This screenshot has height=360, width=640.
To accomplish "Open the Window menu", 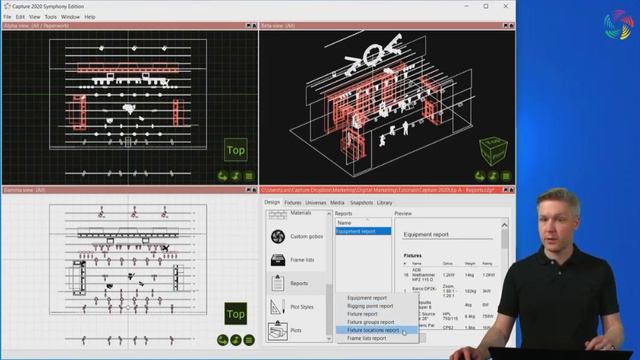I will point(70,17).
